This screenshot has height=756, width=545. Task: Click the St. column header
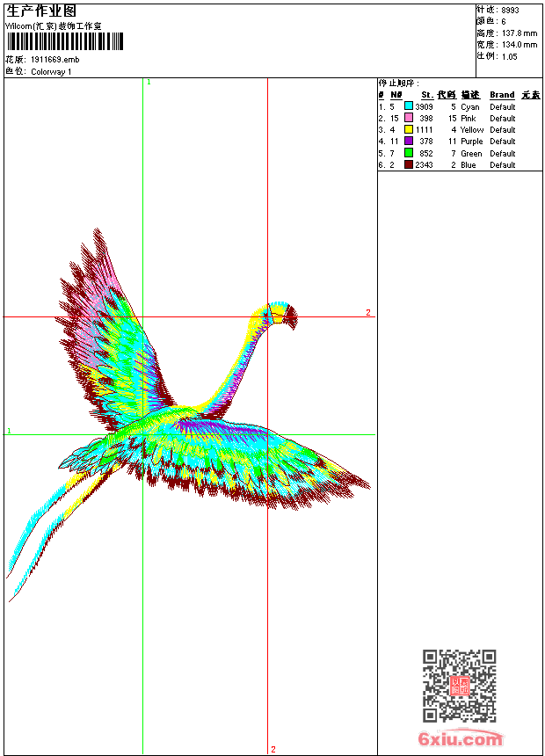tap(427, 95)
